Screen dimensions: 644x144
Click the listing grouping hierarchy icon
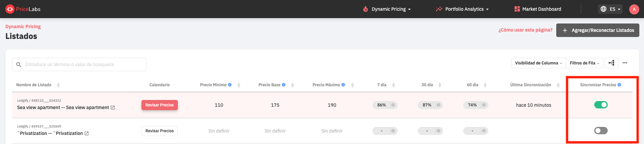tap(611, 63)
